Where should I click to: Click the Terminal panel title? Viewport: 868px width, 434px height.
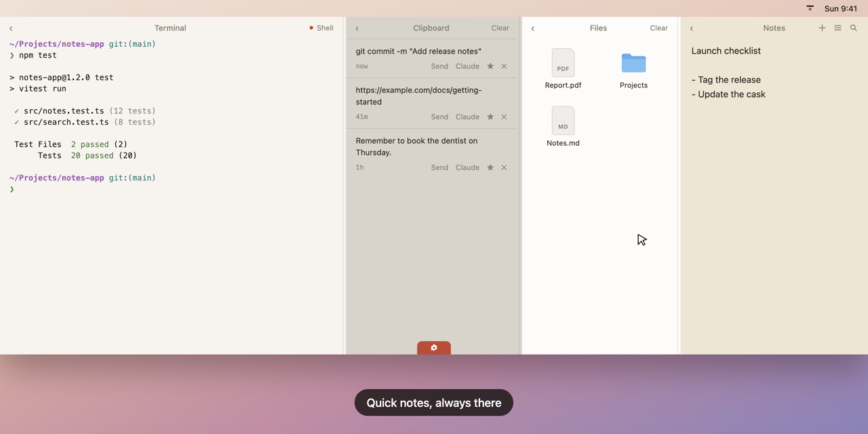170,28
